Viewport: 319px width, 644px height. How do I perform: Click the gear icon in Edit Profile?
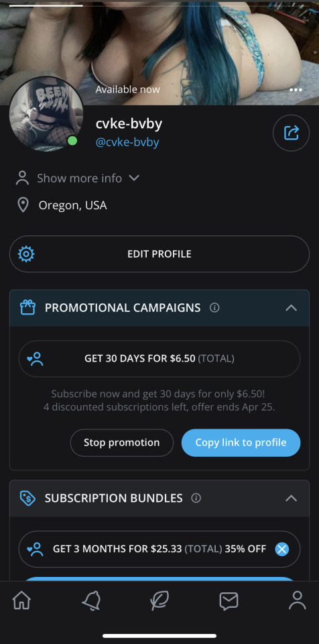pos(26,254)
